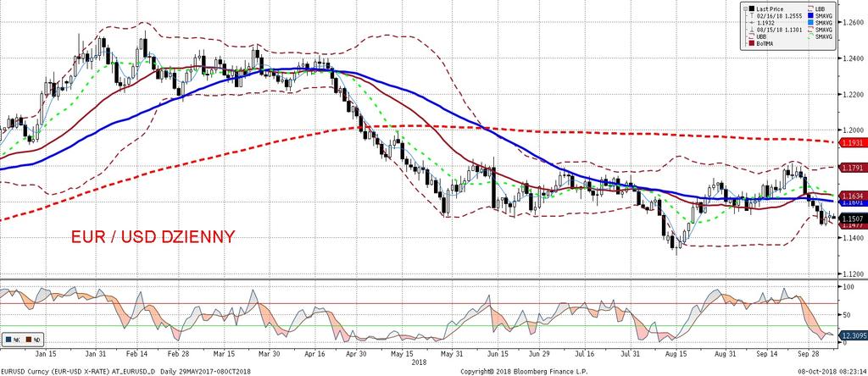Click the 50 stochastic axis label
Viewport: 868px width, 376px height.
(x=847, y=315)
